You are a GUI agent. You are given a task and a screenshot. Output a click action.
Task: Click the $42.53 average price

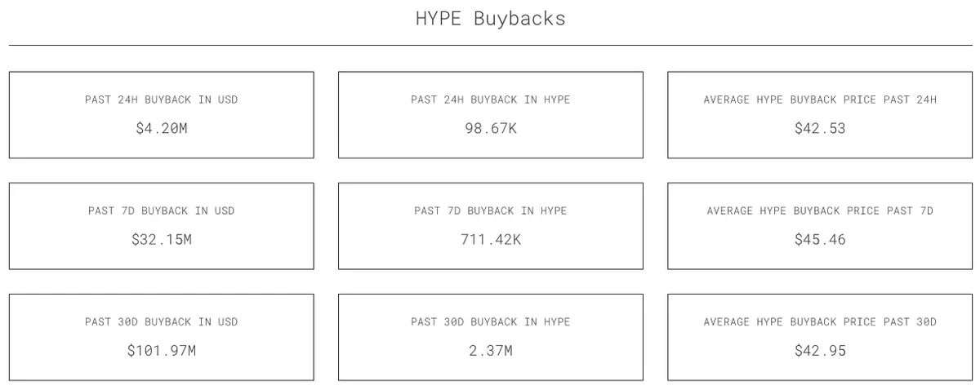click(x=820, y=128)
